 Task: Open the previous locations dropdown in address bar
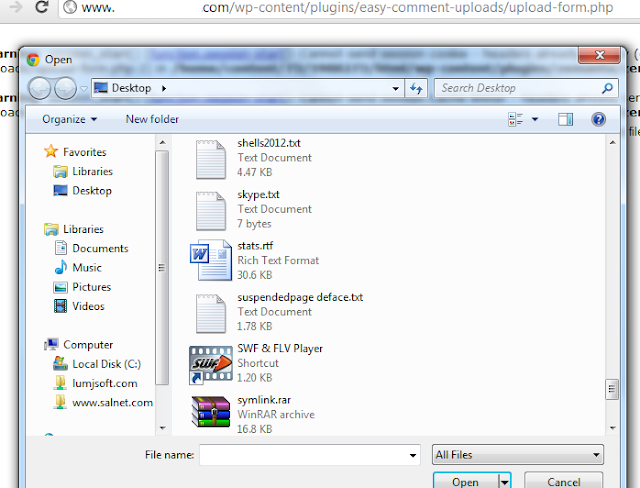click(395, 88)
